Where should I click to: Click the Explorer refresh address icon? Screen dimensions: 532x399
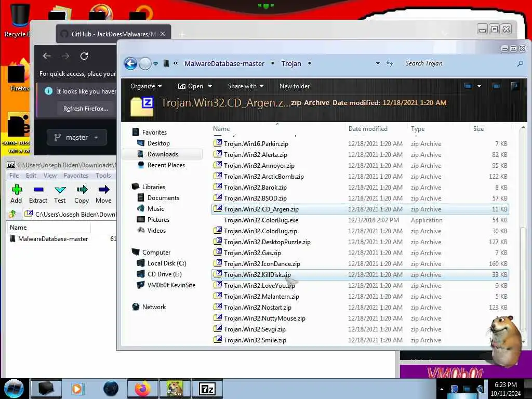[x=390, y=63]
